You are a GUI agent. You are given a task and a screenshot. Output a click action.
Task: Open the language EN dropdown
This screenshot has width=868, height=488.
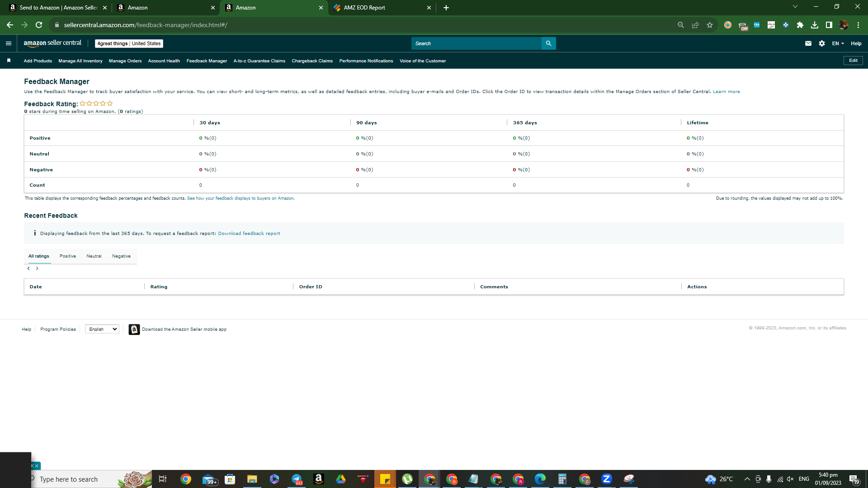838,43
